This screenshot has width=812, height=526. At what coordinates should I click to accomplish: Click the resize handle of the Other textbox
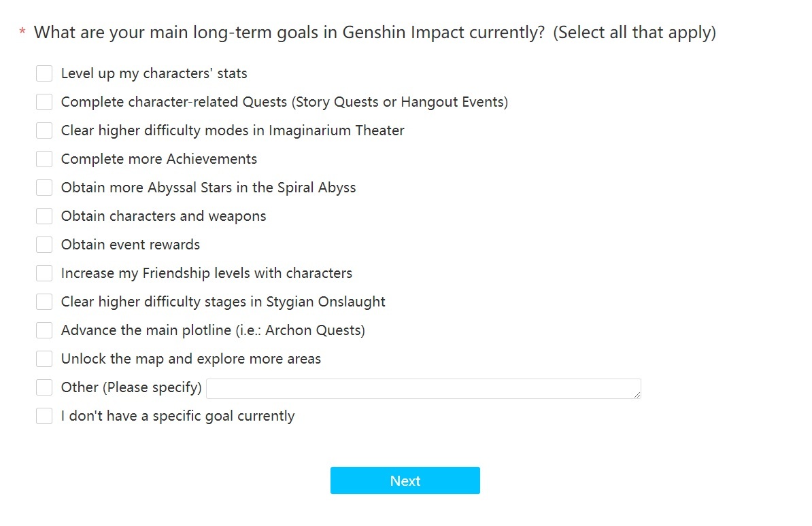(637, 395)
